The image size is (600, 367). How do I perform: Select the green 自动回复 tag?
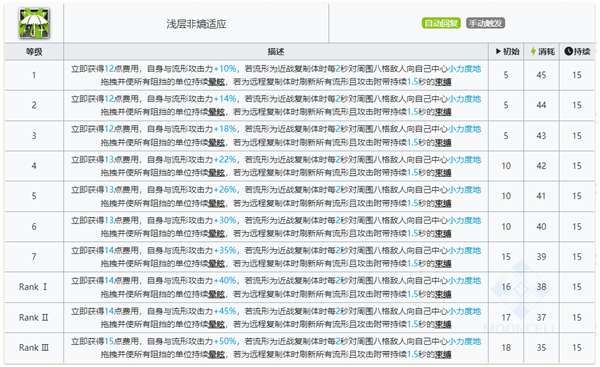click(441, 23)
